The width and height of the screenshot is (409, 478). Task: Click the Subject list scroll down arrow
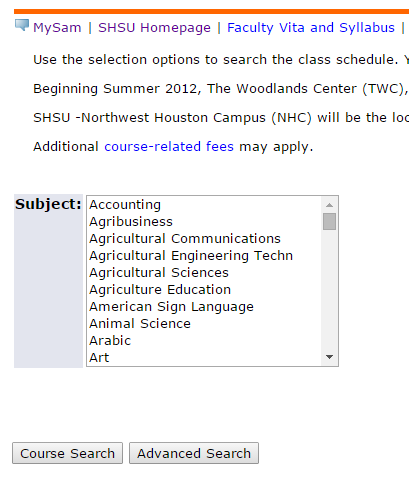(x=329, y=357)
